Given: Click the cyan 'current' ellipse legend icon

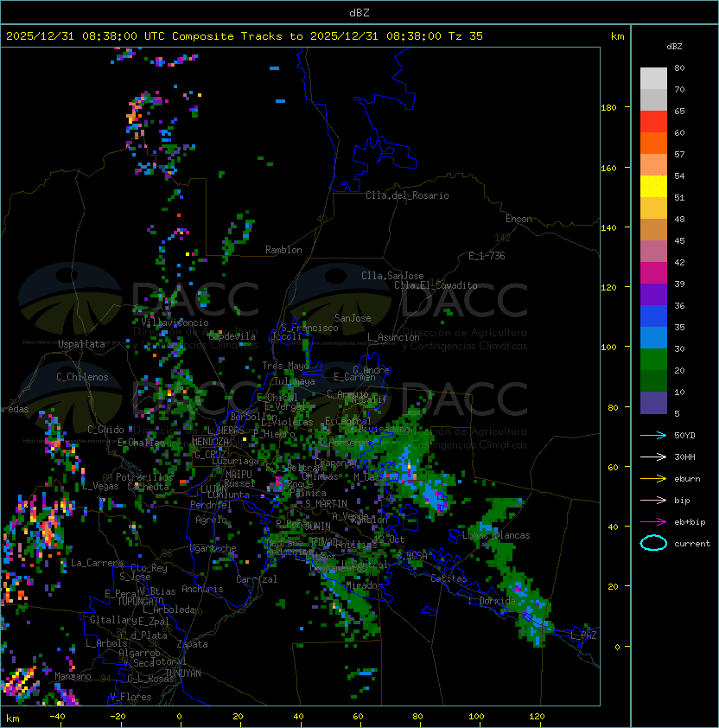Looking at the screenshot, I should tap(653, 543).
